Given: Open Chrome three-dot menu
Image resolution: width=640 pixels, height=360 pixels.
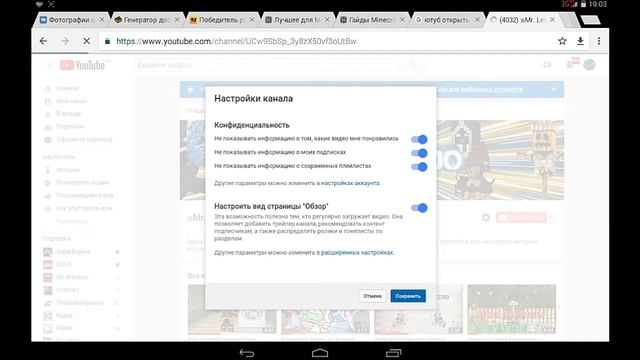Looking at the screenshot, I should (599, 41).
